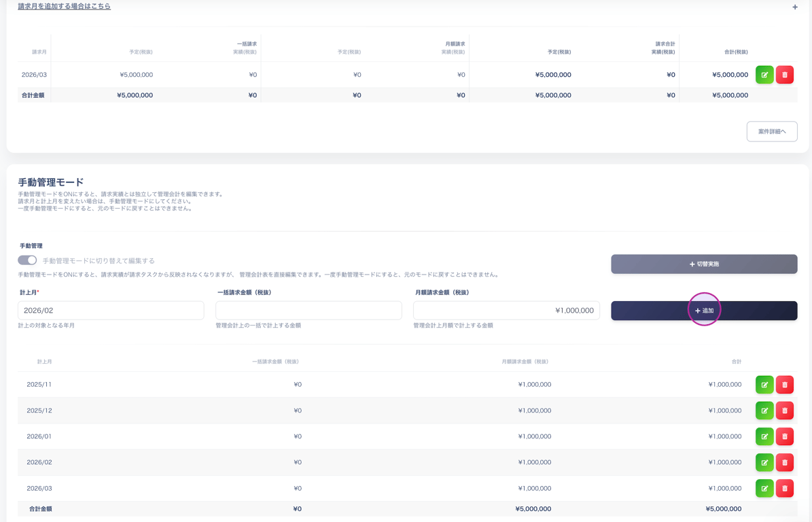Edit the 2025/12 accounting month row
The height and width of the screenshot is (522, 812).
[x=764, y=411]
